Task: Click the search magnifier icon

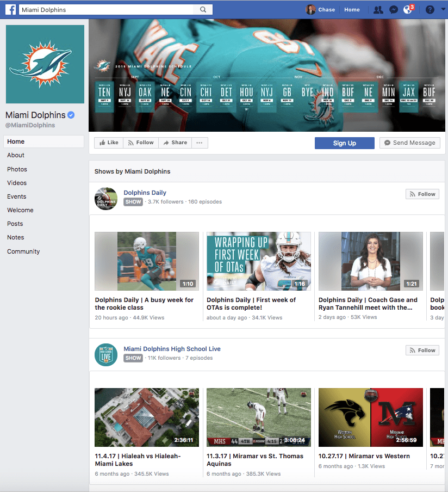Action: coord(202,9)
